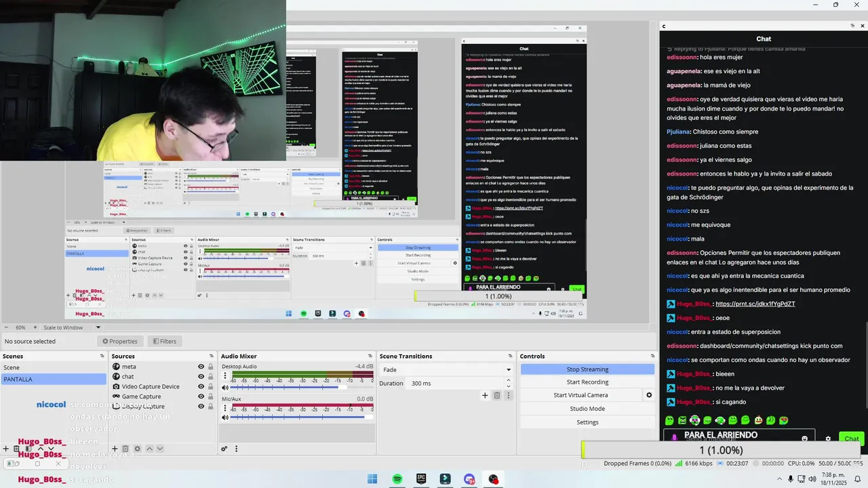868x488 pixels.
Task: Mute Mic/Aux speaker icon
Action: coord(225,418)
